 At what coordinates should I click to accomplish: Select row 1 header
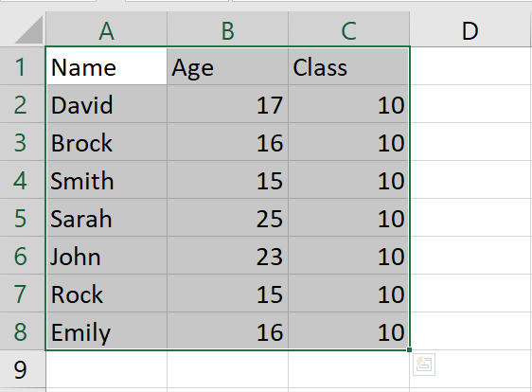[x=23, y=66]
